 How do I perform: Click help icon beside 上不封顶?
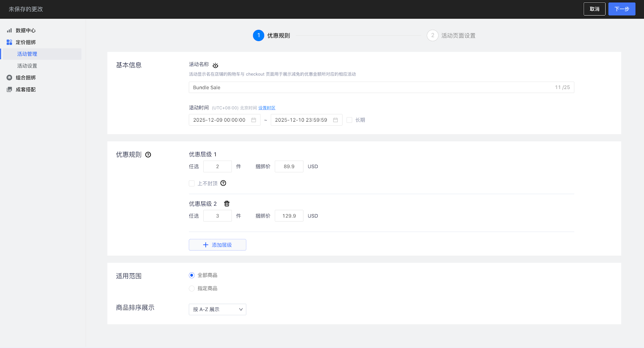pyautogui.click(x=223, y=183)
